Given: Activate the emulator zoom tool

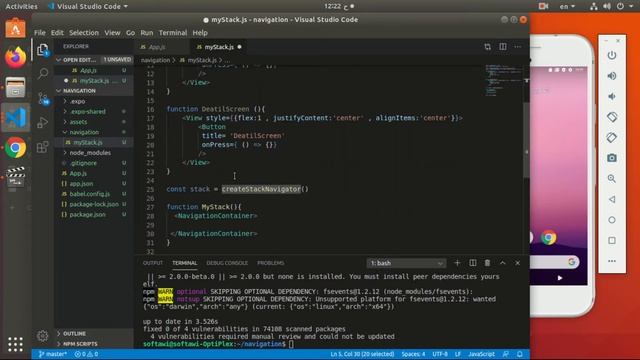Looking at the screenshot, I should point(611,179).
